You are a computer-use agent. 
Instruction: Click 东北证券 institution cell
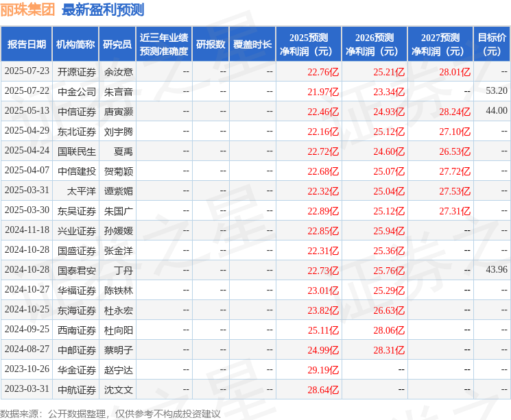click(x=77, y=132)
